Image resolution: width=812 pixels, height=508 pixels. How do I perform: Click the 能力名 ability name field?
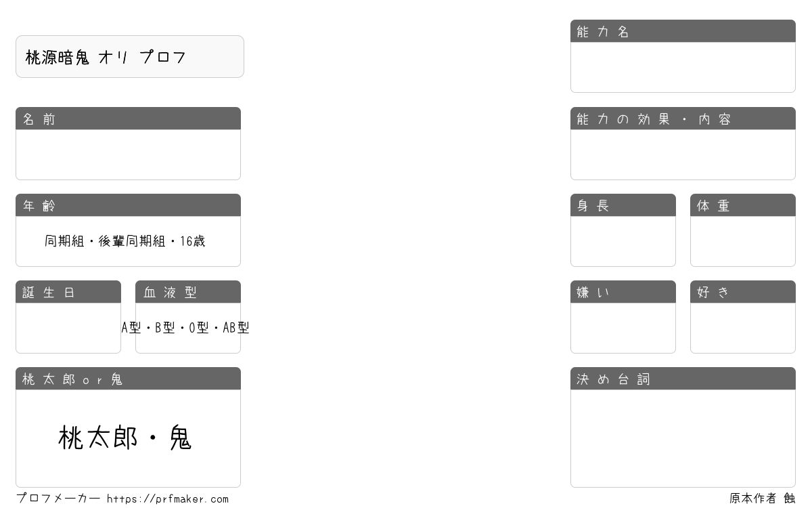[x=683, y=67]
